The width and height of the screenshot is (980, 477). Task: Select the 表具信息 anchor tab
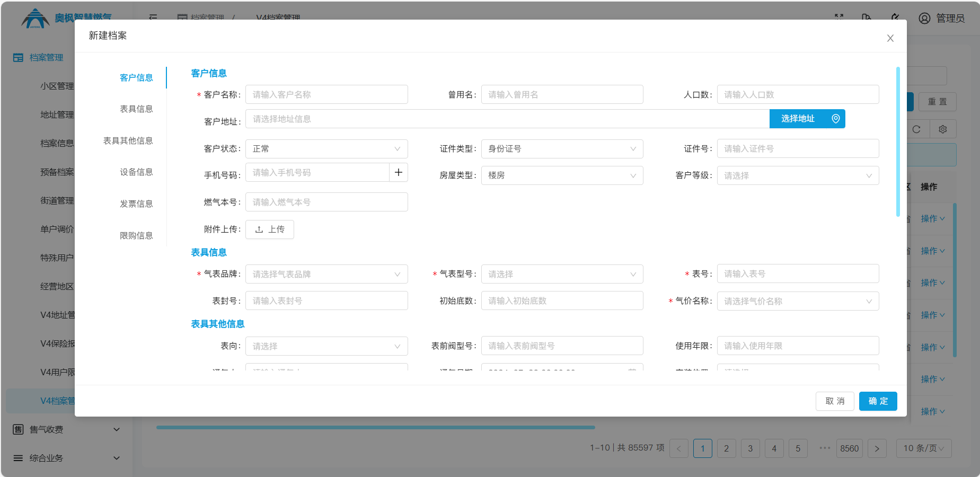point(136,109)
